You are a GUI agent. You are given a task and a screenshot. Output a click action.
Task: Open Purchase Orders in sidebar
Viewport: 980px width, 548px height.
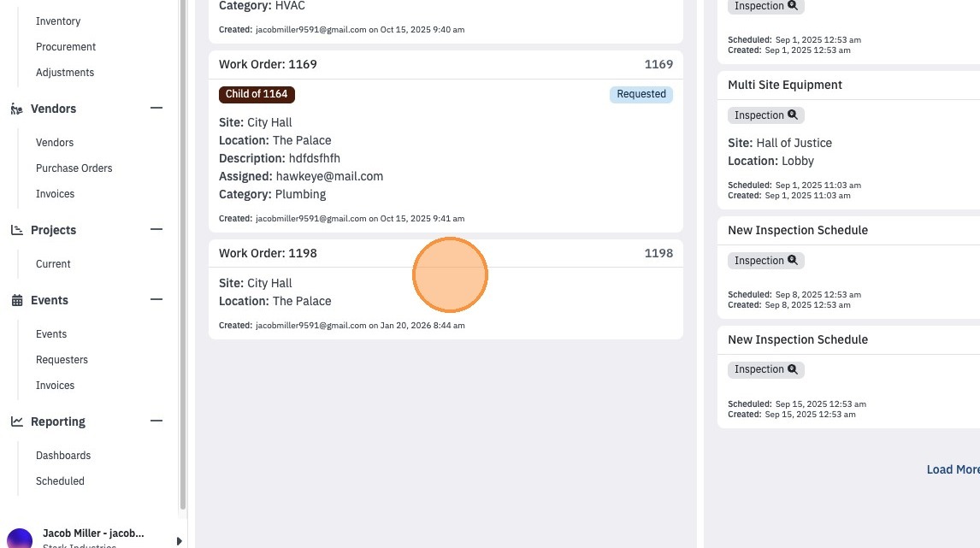[x=74, y=168]
